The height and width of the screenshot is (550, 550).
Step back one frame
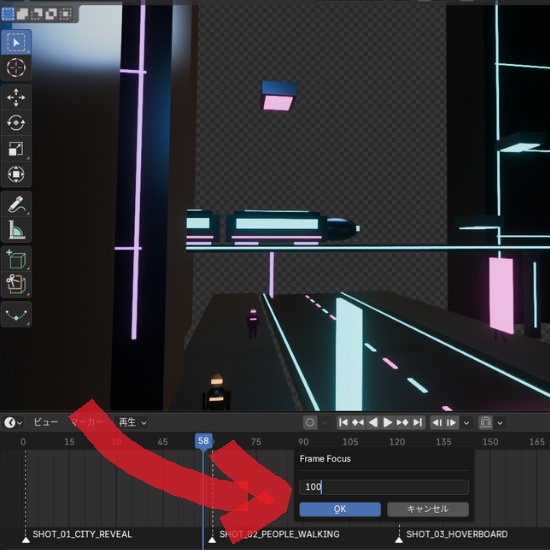coord(437,423)
